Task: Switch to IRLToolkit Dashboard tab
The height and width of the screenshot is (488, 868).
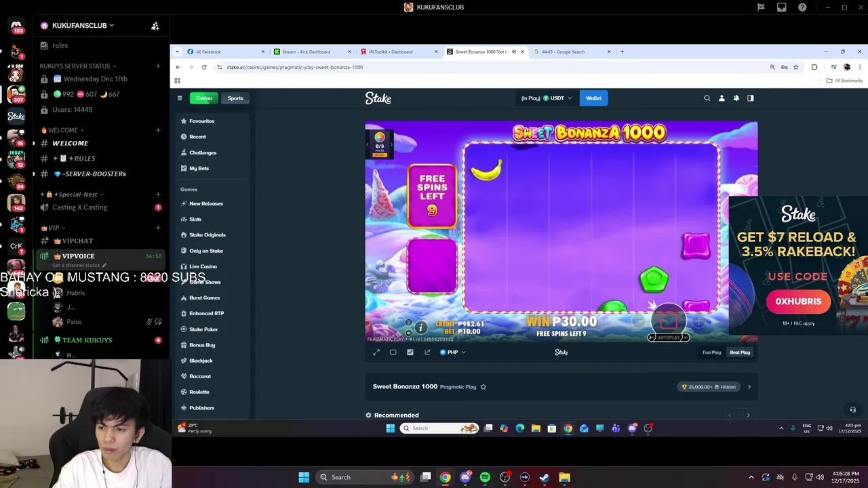Action: (x=398, y=52)
